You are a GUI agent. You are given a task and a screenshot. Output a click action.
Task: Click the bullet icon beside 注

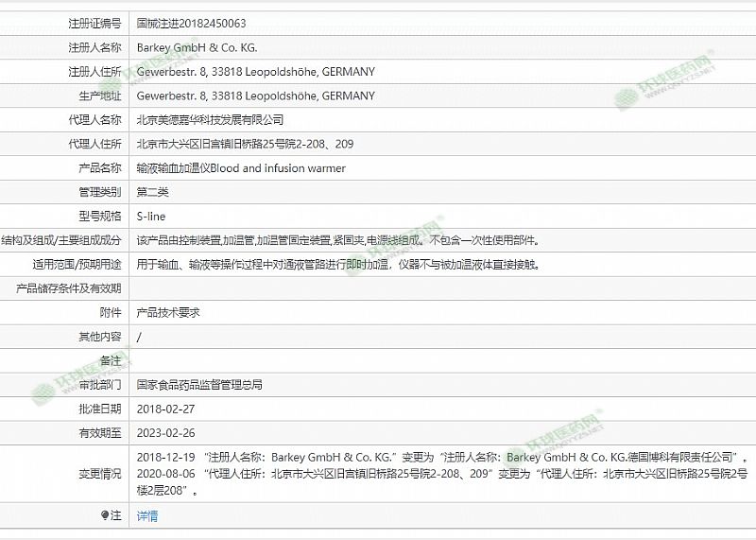tap(105, 515)
